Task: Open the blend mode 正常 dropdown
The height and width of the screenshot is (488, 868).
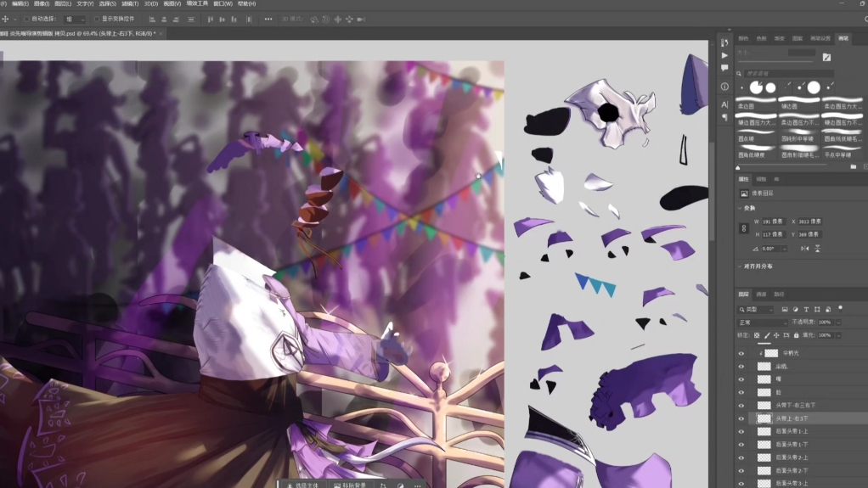Action: click(x=763, y=322)
